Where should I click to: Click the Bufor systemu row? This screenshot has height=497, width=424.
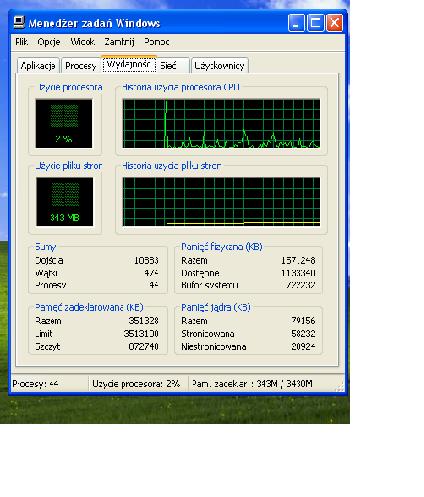click(248, 285)
